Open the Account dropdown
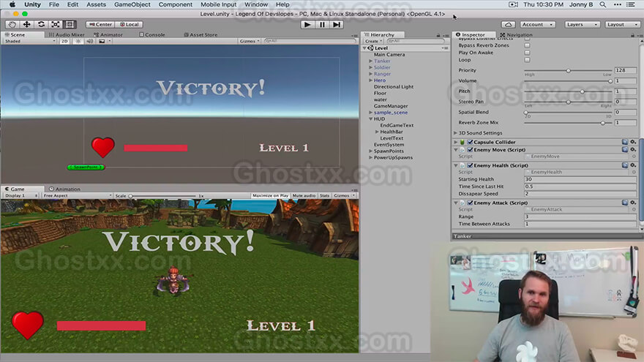 tap(538, 25)
